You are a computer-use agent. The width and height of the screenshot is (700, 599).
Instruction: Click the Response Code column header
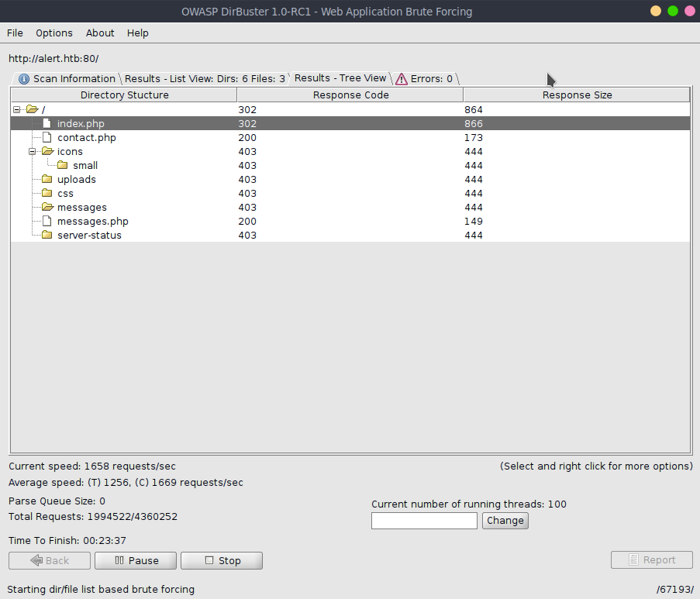tap(350, 95)
